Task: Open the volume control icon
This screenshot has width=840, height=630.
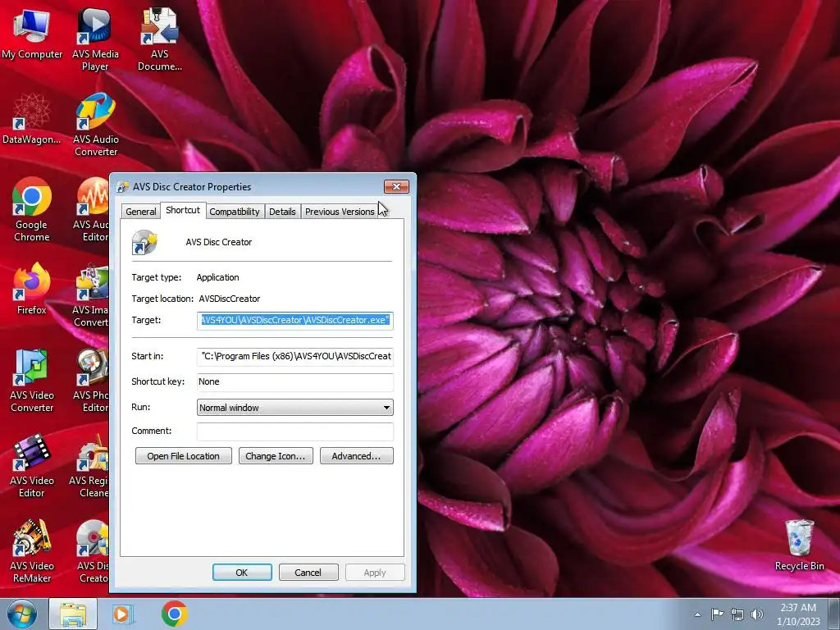Action: click(x=757, y=614)
